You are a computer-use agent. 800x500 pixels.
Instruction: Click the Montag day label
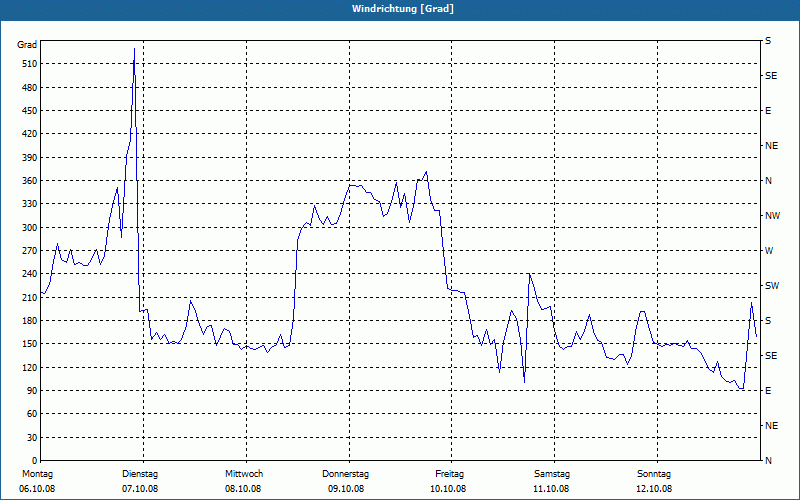[x=37, y=474]
